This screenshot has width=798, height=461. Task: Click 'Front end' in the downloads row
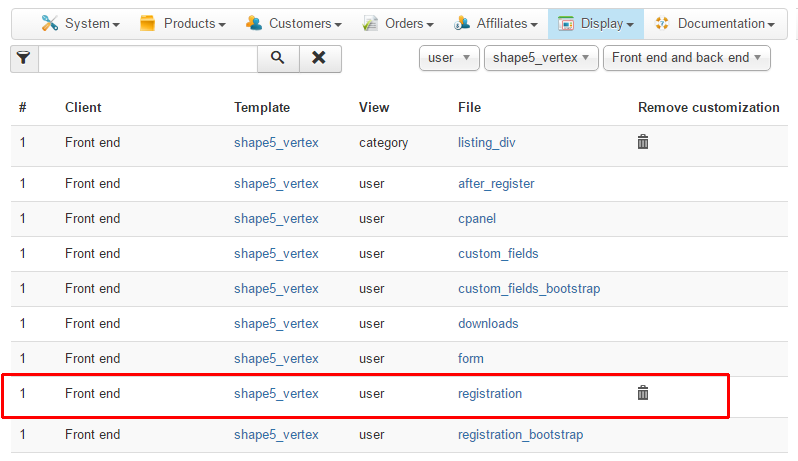[x=93, y=324]
